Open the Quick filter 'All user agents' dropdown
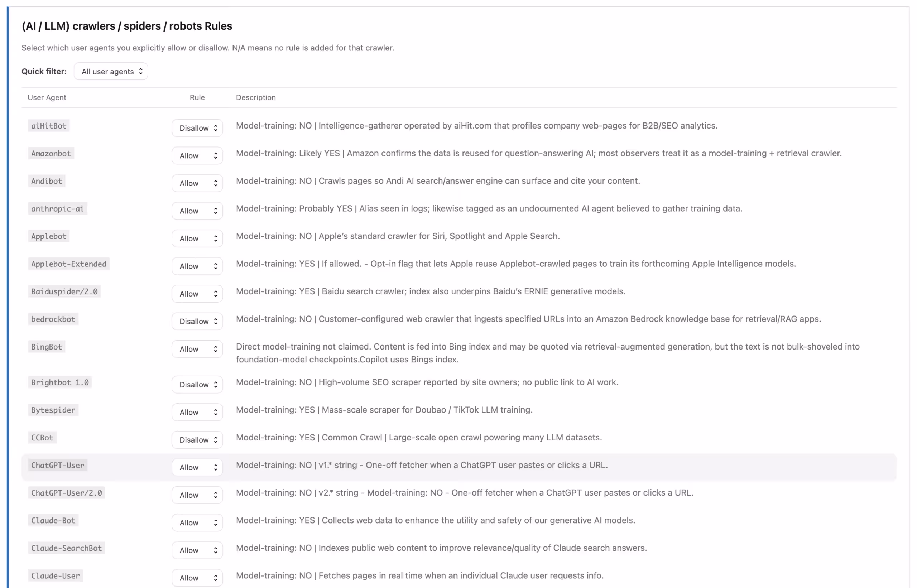Viewport: 917px width, 588px height. point(111,71)
